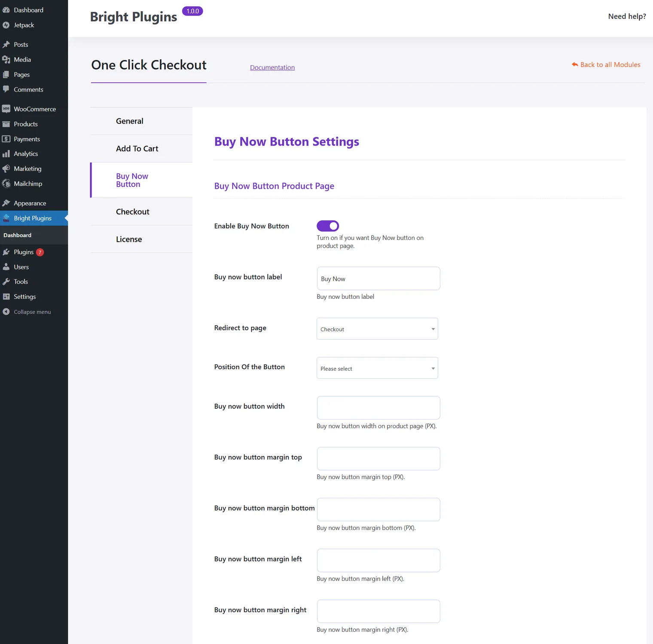This screenshot has height=644, width=653.
Task: Click the Posts pin icon
Action: point(6,45)
